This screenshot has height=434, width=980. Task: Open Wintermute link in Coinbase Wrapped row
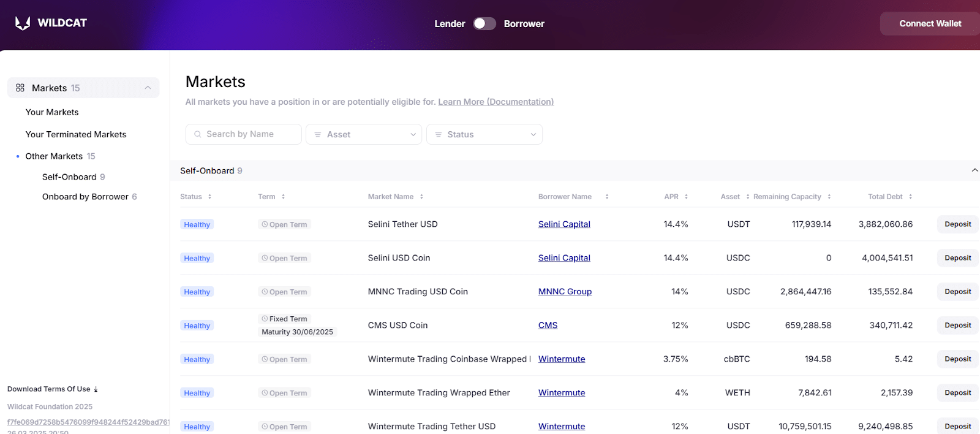[562, 359]
